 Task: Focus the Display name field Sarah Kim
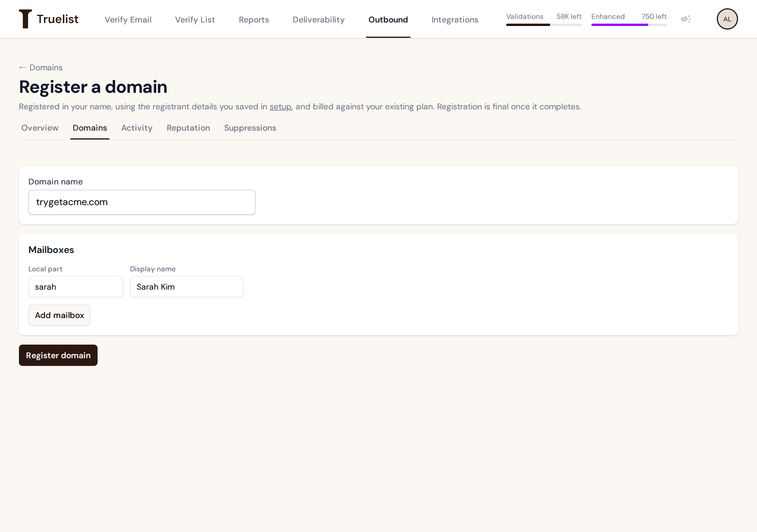pos(187,287)
